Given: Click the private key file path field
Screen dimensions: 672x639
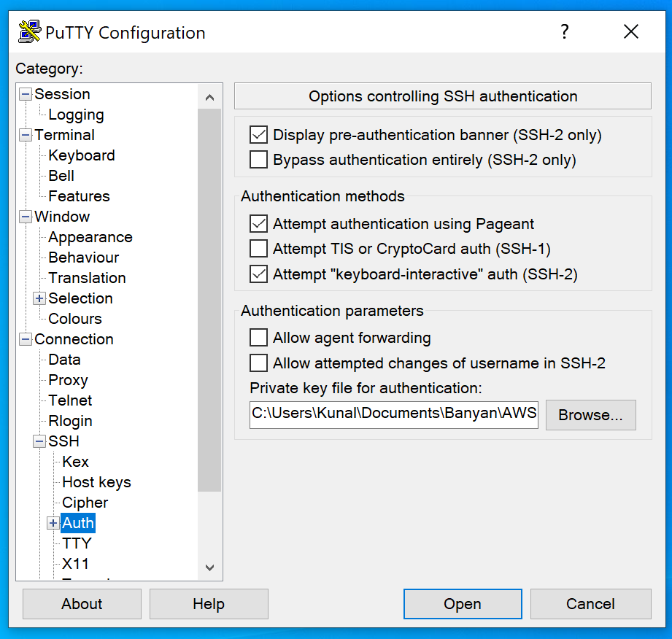Looking at the screenshot, I should pyautogui.click(x=394, y=415).
